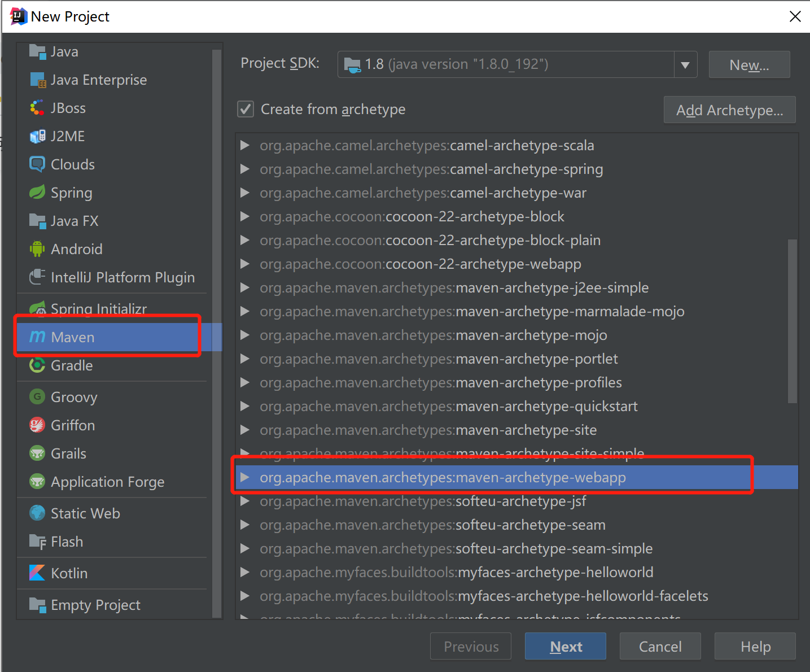Select maven-archetype-site row
The height and width of the screenshot is (672, 810).
(516, 430)
